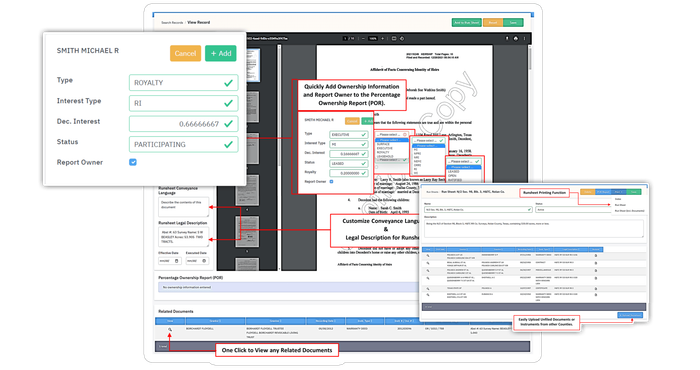Print the PDF from the viewer toolbar

tap(516, 38)
